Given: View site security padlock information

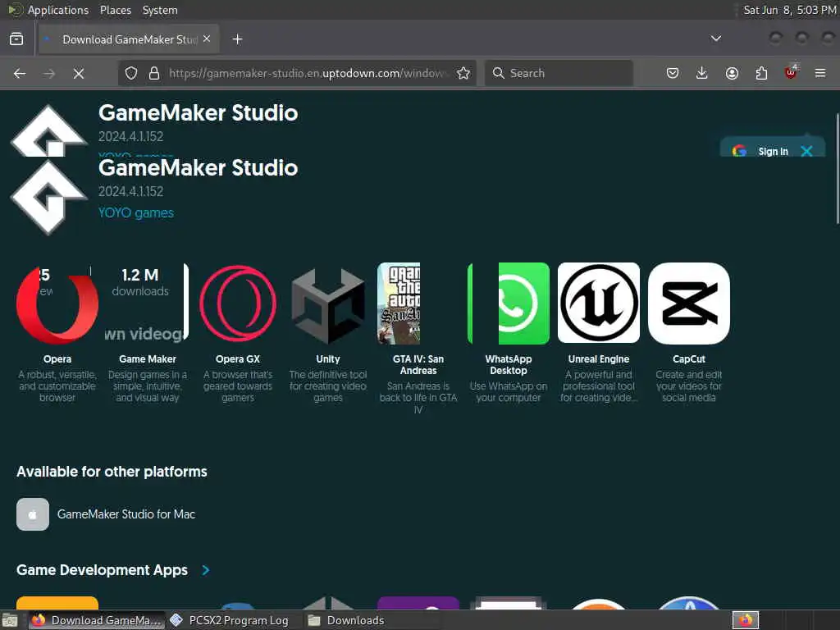Looking at the screenshot, I should (x=154, y=73).
